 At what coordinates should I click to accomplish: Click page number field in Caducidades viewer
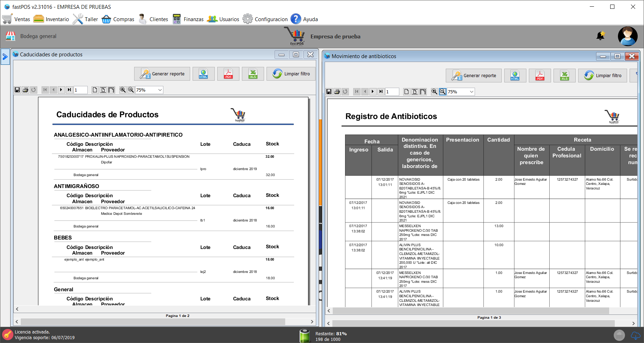click(80, 90)
